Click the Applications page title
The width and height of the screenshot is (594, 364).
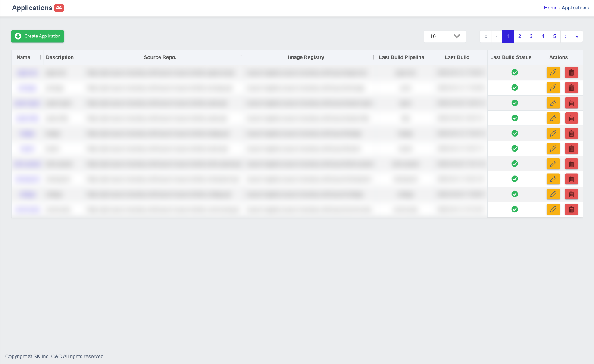32,8
